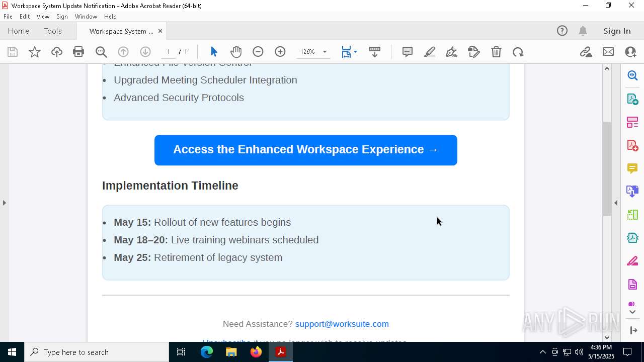Open the help question mark icon

(562, 31)
